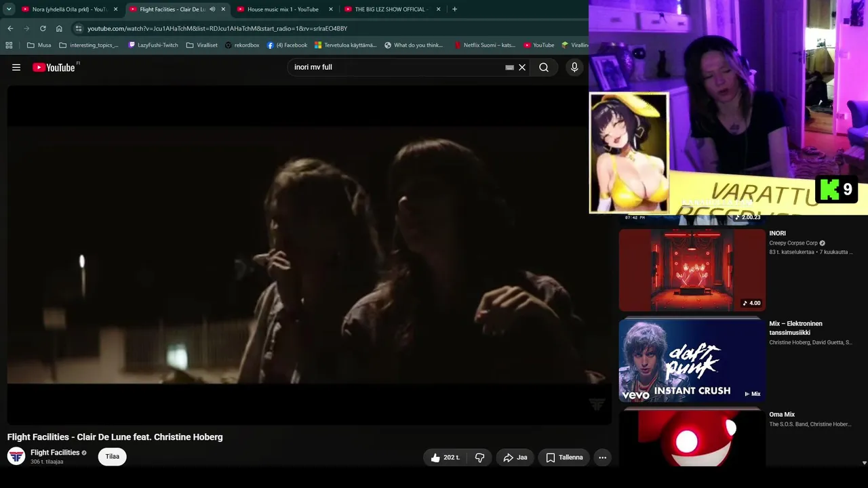The image size is (868, 488).
Task: Open the browser home page
Action: [59, 28]
